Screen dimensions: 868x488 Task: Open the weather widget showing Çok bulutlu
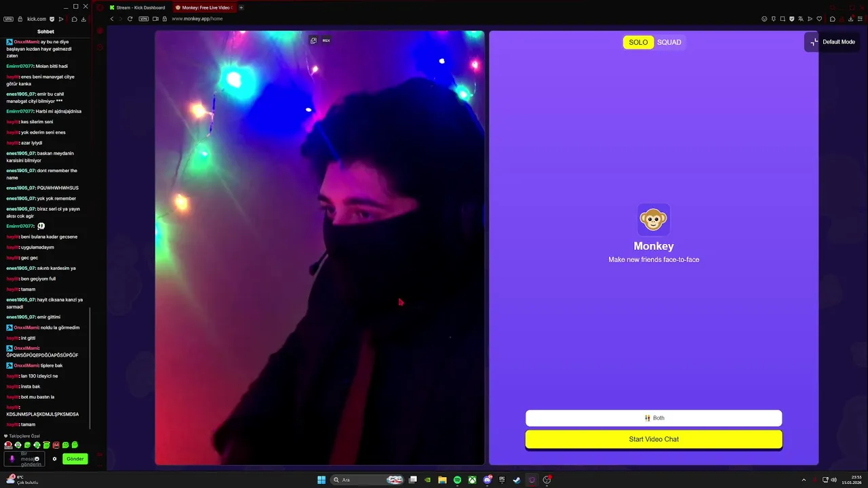[x=22, y=480]
